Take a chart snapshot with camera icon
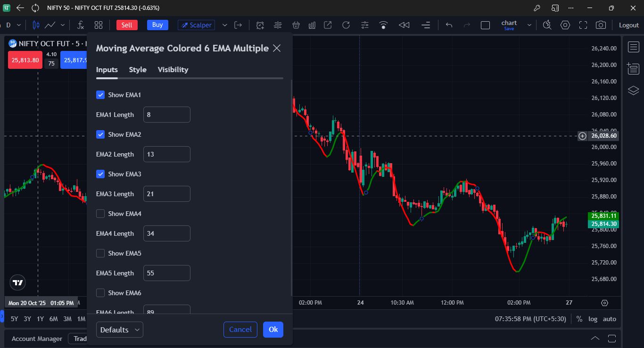 point(601,25)
